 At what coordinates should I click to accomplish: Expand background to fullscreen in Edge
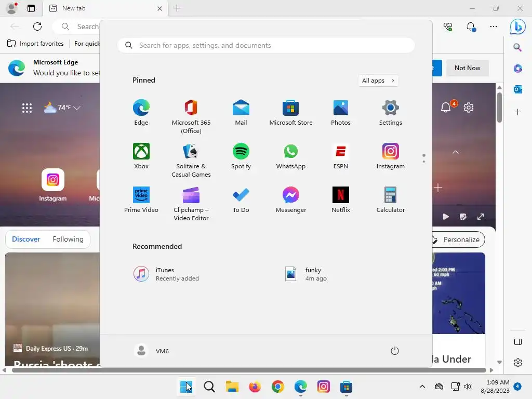481,217
